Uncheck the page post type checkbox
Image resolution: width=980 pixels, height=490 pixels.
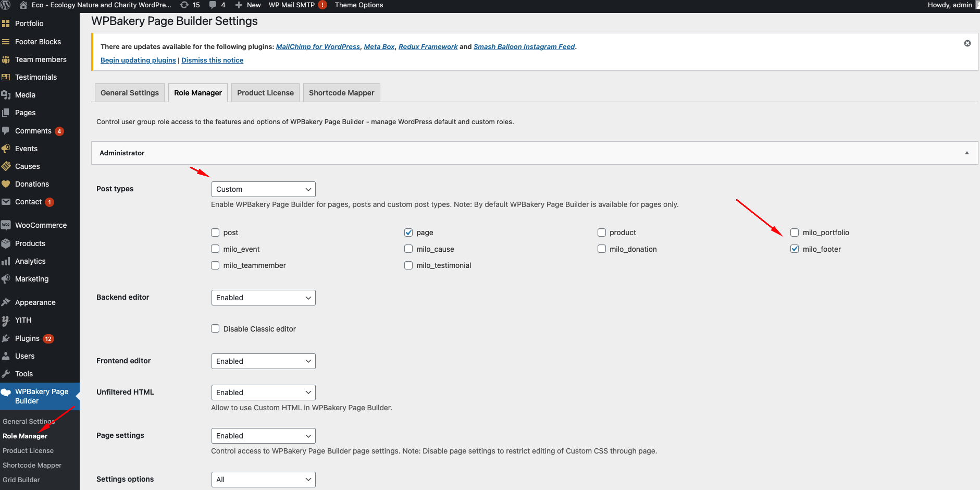408,232
